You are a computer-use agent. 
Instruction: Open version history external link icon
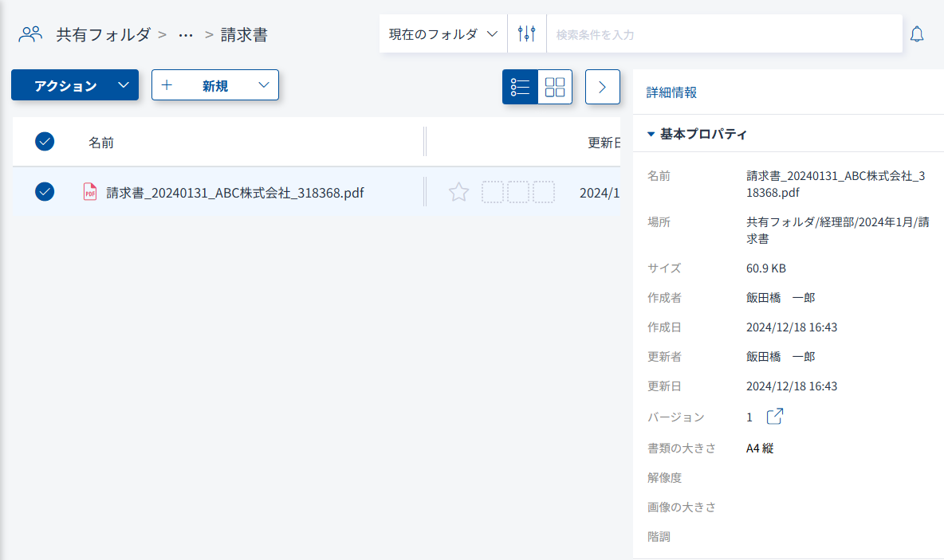click(774, 417)
